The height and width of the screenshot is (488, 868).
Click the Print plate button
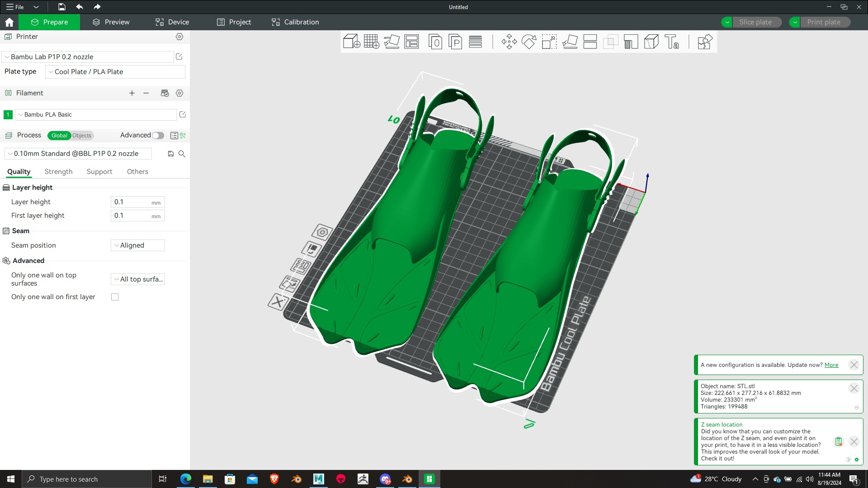click(x=826, y=22)
